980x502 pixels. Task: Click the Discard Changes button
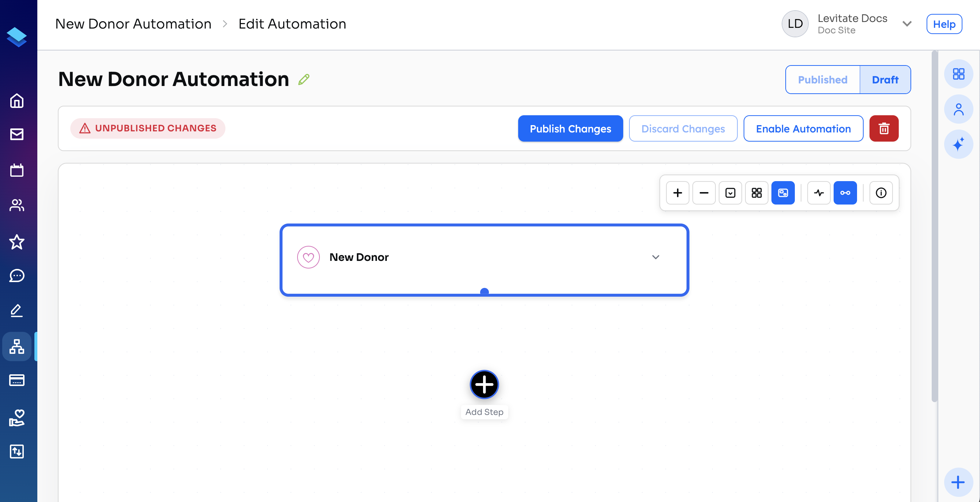click(x=683, y=128)
